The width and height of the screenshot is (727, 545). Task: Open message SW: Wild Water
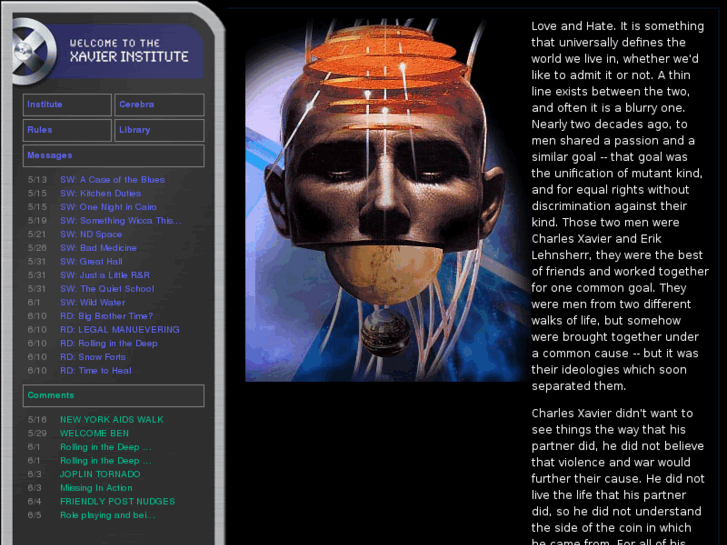click(93, 303)
